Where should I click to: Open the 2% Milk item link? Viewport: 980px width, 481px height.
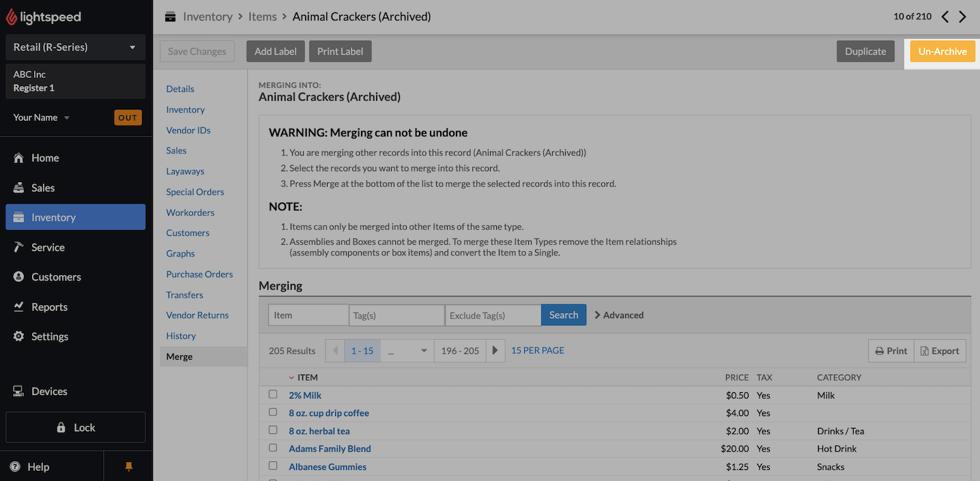305,395
